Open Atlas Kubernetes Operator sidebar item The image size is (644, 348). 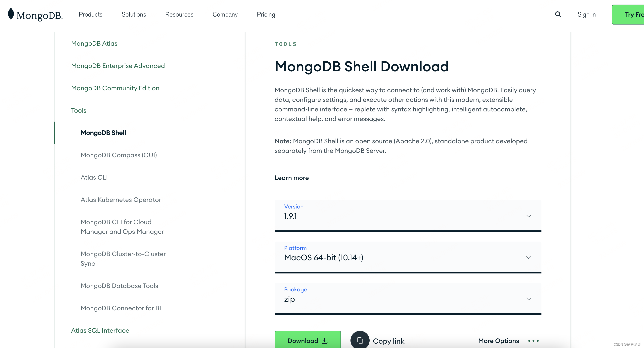(x=121, y=200)
